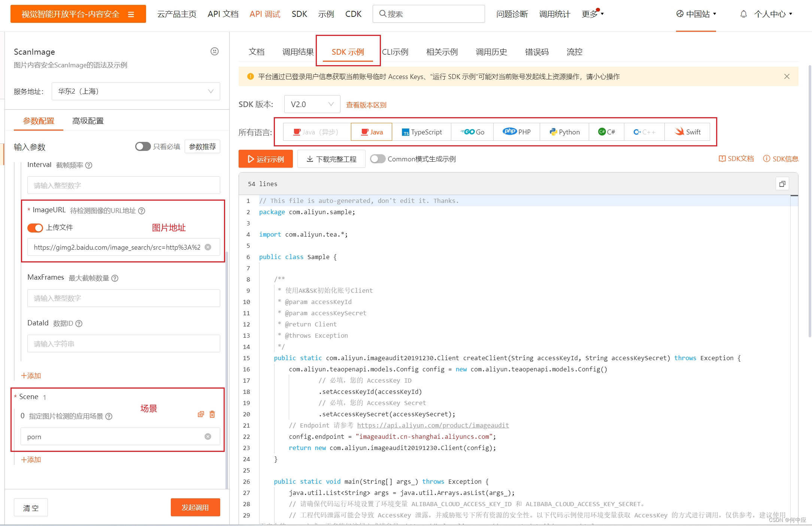Viewport: 812px width, 526px height.
Task: Switch to the CLI示例 tab
Action: [x=395, y=52]
